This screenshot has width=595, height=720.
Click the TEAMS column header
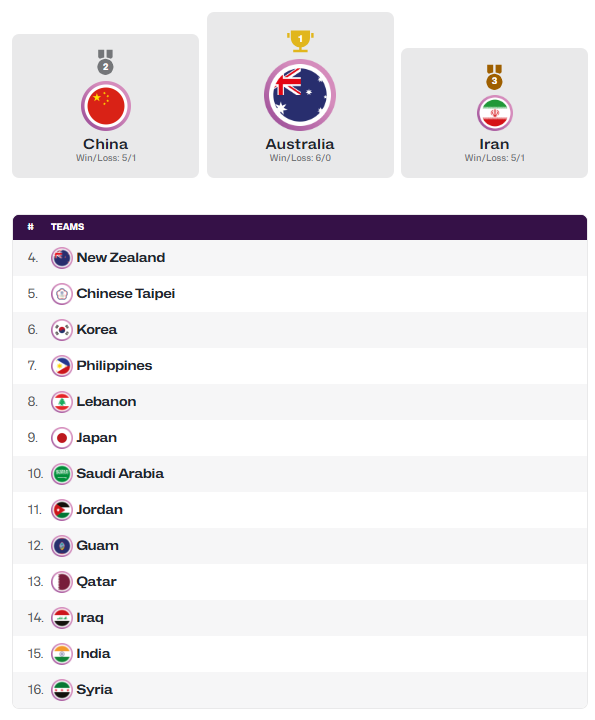pyautogui.click(x=67, y=227)
